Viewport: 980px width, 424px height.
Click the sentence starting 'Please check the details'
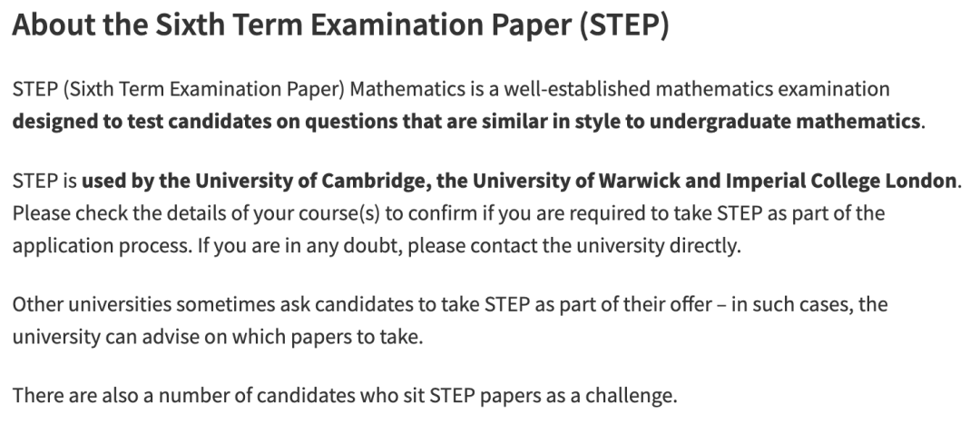point(448,230)
